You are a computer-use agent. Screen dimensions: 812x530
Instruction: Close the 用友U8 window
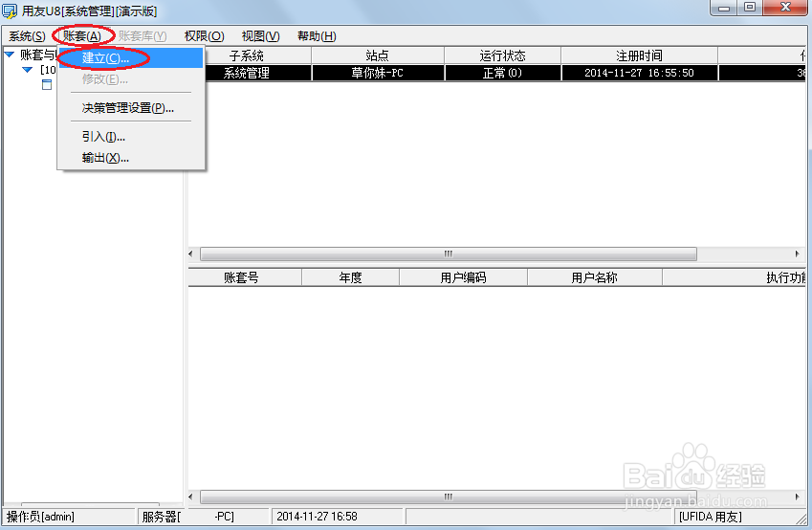tap(785, 8)
